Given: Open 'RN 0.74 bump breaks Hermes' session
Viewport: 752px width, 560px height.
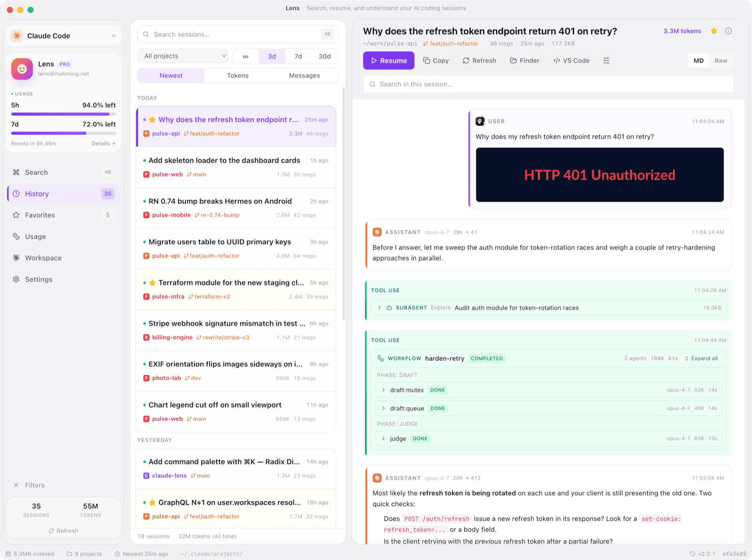Looking at the screenshot, I should (236, 208).
